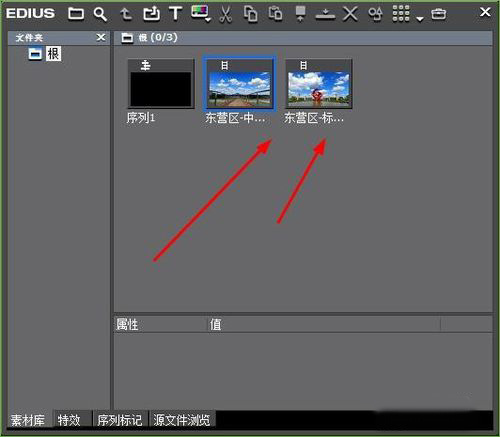Switch to the 序列标记 tab
Screen dimensions: 500x437
click(x=120, y=420)
